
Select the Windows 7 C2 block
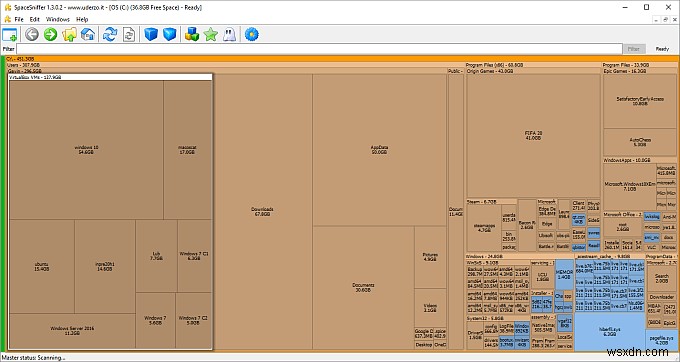pyautogui.click(x=193, y=320)
